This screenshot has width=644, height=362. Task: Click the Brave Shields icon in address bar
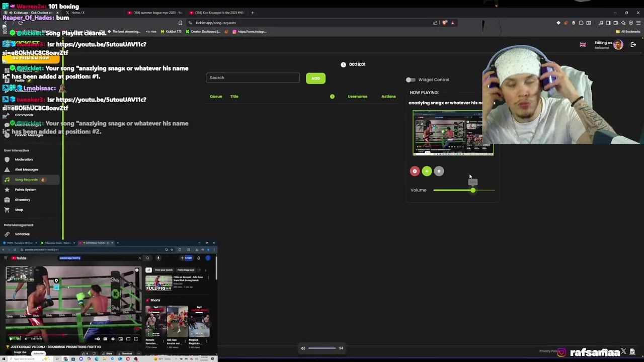click(x=444, y=23)
